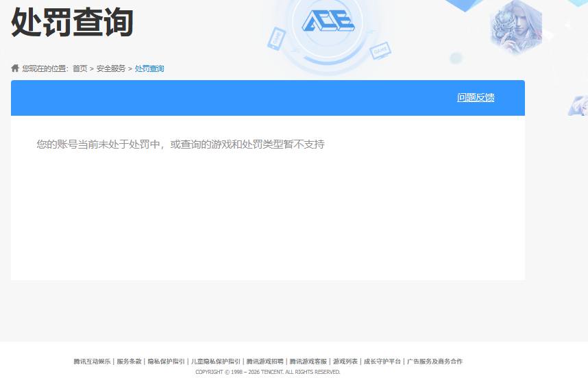Open the 腾讯互动娱乐 footer link
This screenshot has width=588, height=378.
point(92,361)
